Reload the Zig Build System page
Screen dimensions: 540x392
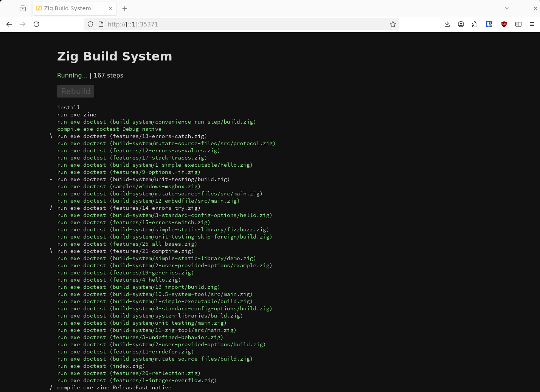pos(36,24)
